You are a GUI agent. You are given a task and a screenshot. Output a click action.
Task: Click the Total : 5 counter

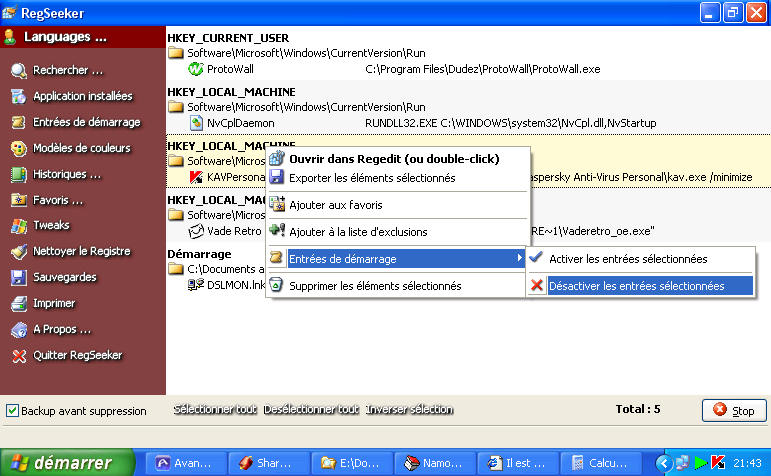click(638, 409)
